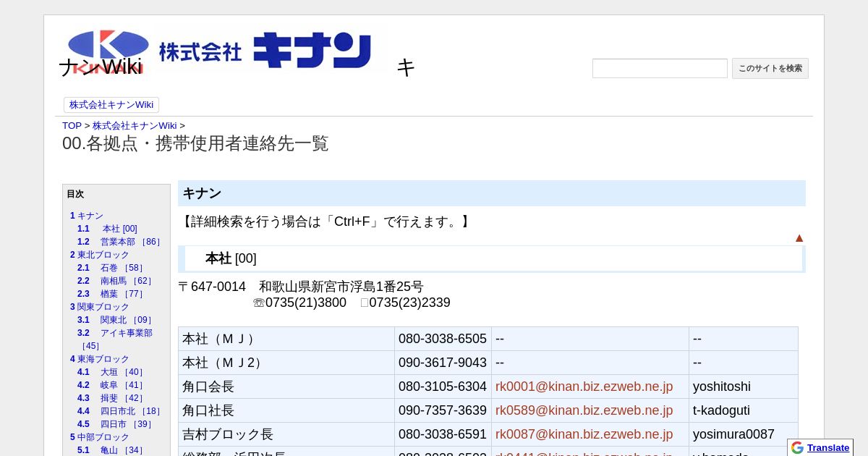Viewport: 868px width, 456px height.
Task: Select the 角口会長 cell
Action: pyautogui.click(x=286, y=387)
